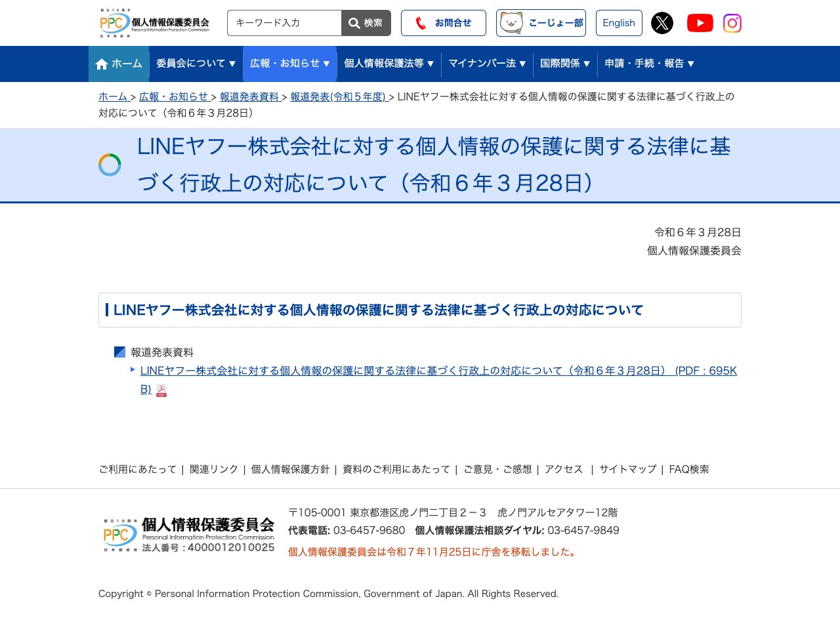
Task: Open the YouTube channel icon
Action: [700, 23]
